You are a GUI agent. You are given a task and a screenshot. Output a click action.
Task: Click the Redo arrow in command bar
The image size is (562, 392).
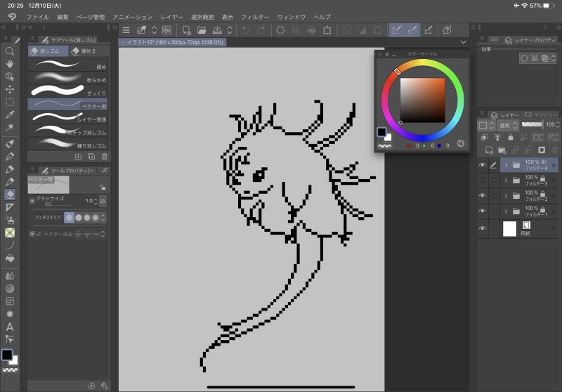pyautogui.click(x=261, y=30)
